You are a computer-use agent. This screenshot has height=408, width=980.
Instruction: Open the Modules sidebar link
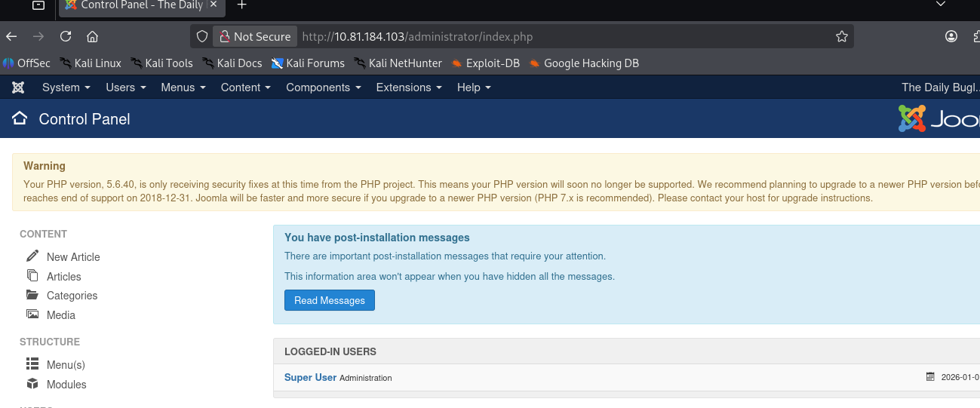tap(66, 385)
